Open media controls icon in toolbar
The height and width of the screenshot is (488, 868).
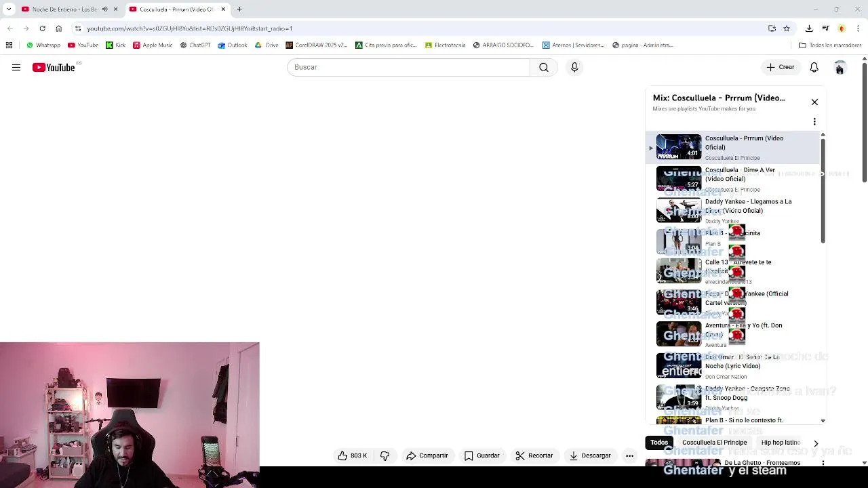click(x=825, y=28)
